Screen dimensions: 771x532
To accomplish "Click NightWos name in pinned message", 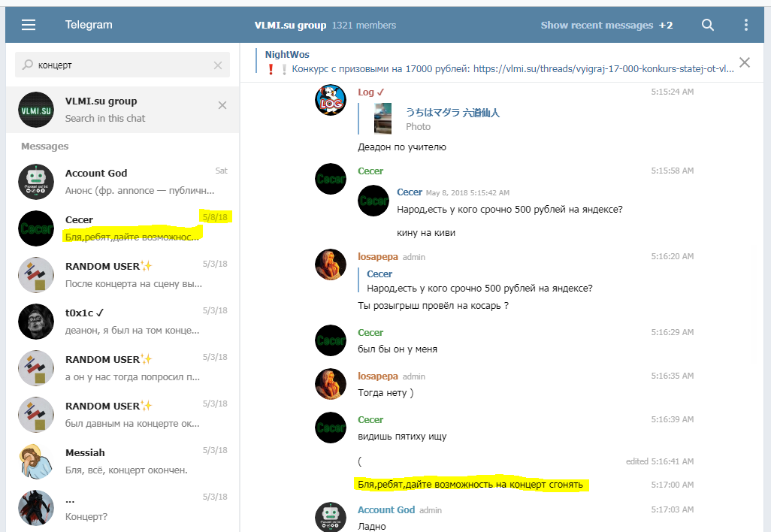I will tap(287, 55).
